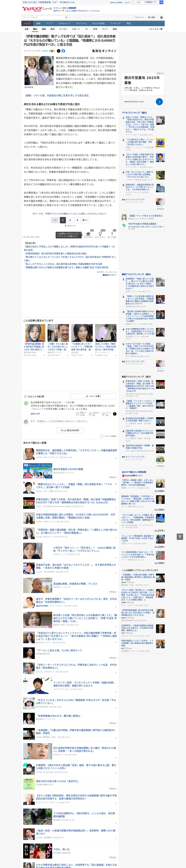Click the ログイン link

[x=57, y=11]
